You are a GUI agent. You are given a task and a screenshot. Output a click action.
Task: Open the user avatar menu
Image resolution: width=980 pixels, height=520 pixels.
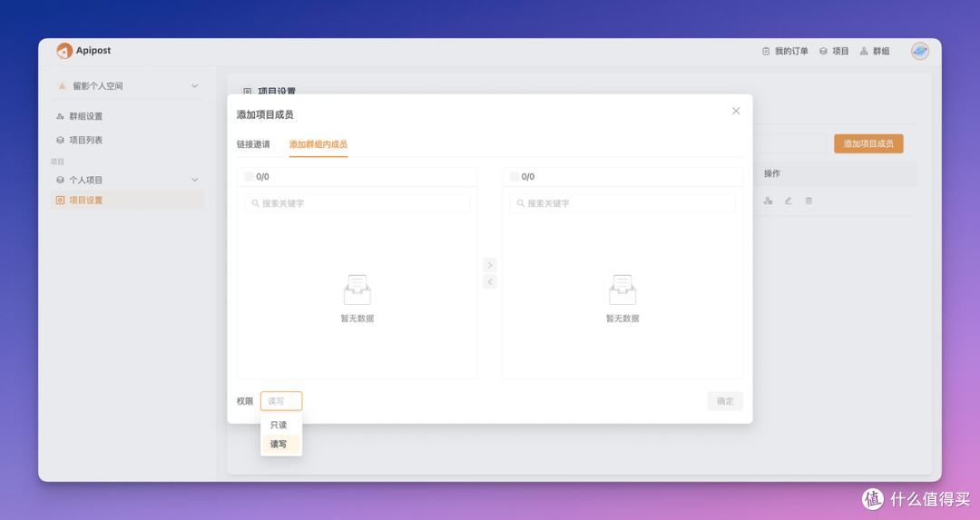(919, 51)
